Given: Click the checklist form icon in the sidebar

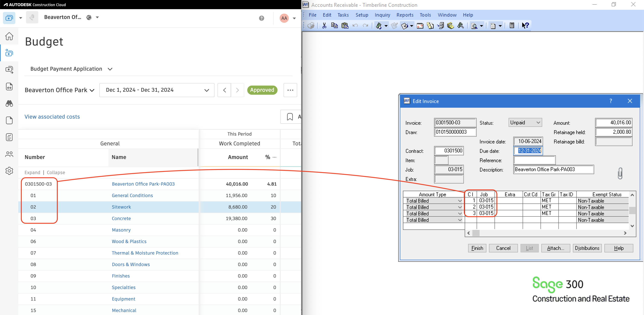Looking at the screenshot, I should [x=9, y=137].
